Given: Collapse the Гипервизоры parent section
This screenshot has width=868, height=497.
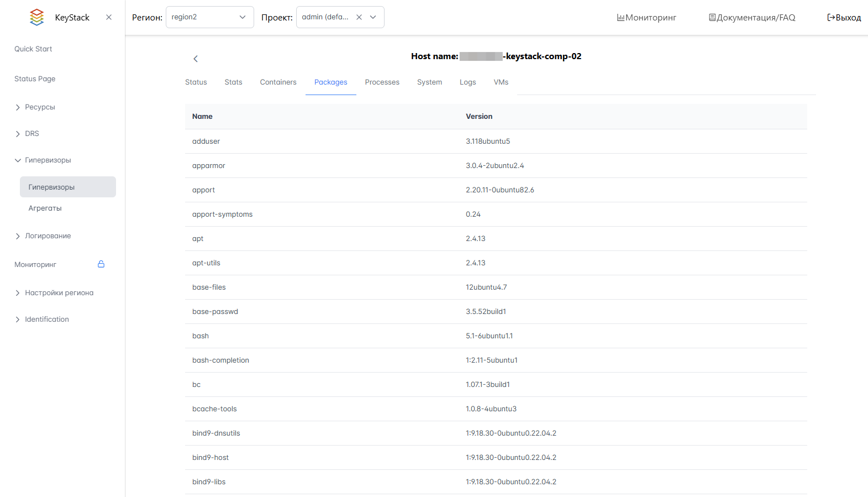Looking at the screenshot, I should pyautogui.click(x=48, y=160).
